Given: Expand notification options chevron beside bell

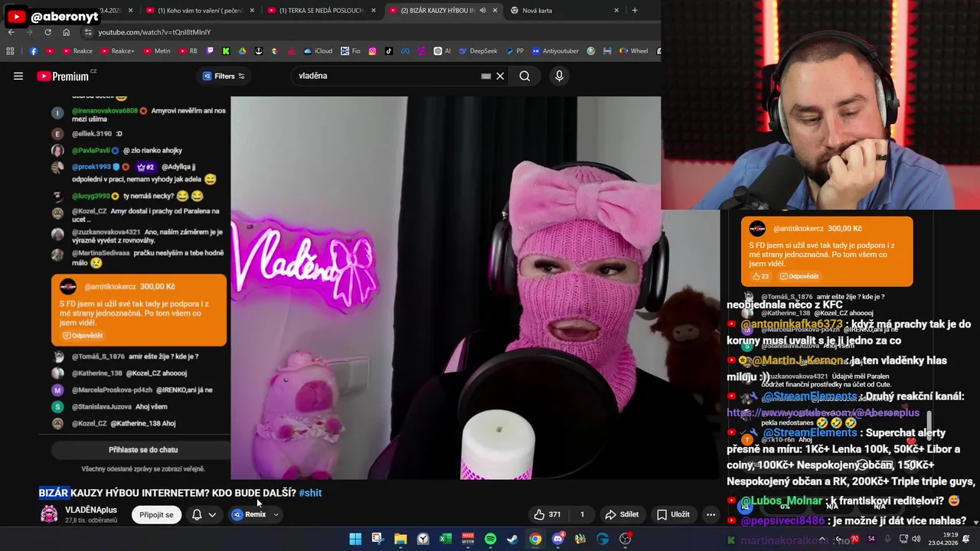Looking at the screenshot, I should [212, 514].
